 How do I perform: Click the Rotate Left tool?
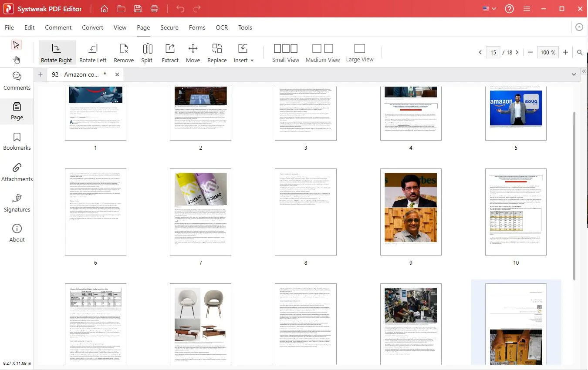click(x=93, y=53)
